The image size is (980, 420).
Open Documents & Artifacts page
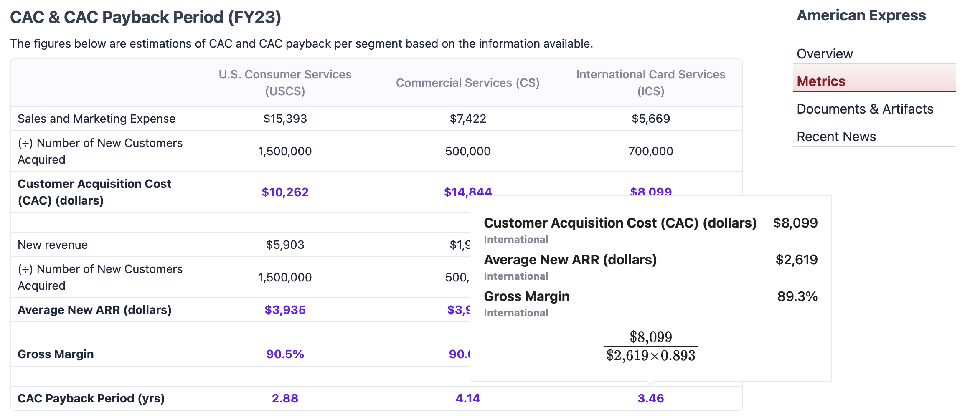[x=864, y=109]
